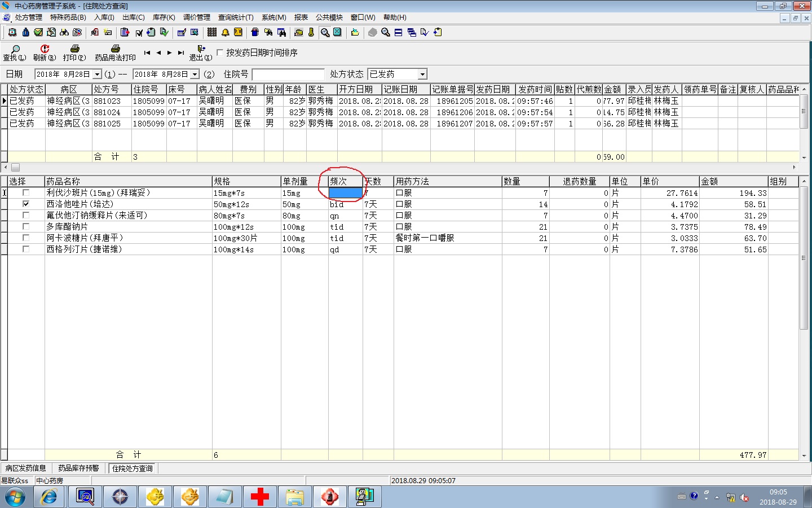Image resolution: width=812 pixels, height=508 pixels.
Task: Enable 按发药日期时间排序 checkbox
Action: coord(220,52)
